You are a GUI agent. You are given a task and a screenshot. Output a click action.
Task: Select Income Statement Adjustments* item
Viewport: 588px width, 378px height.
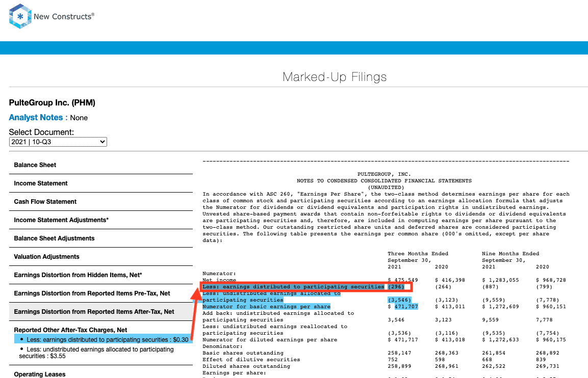point(101,220)
